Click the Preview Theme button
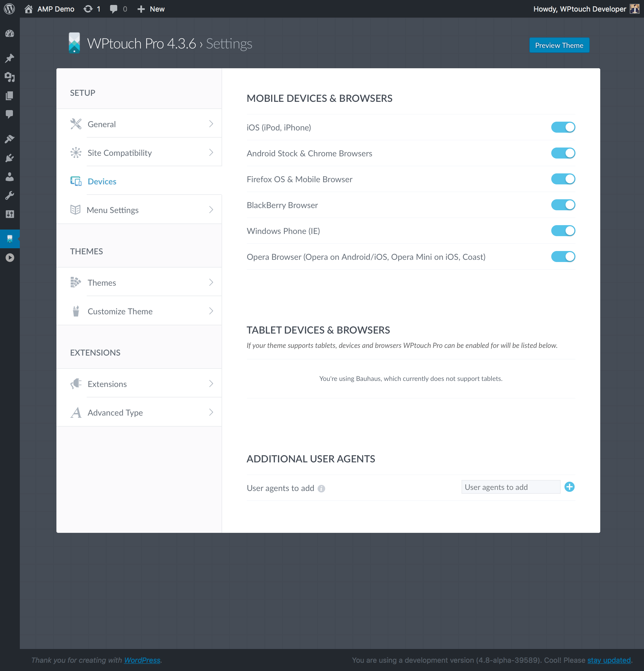Viewport: 644px width, 671px height. click(x=558, y=45)
